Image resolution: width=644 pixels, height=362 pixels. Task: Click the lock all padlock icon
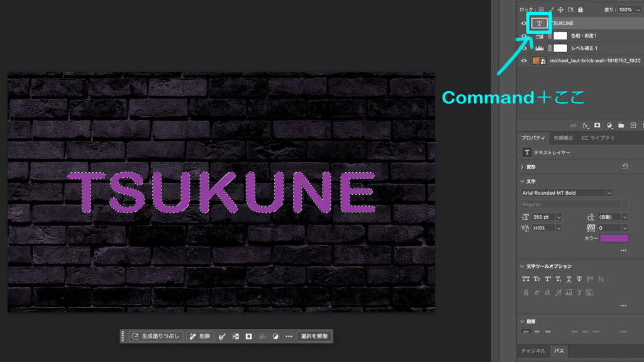tap(580, 9)
